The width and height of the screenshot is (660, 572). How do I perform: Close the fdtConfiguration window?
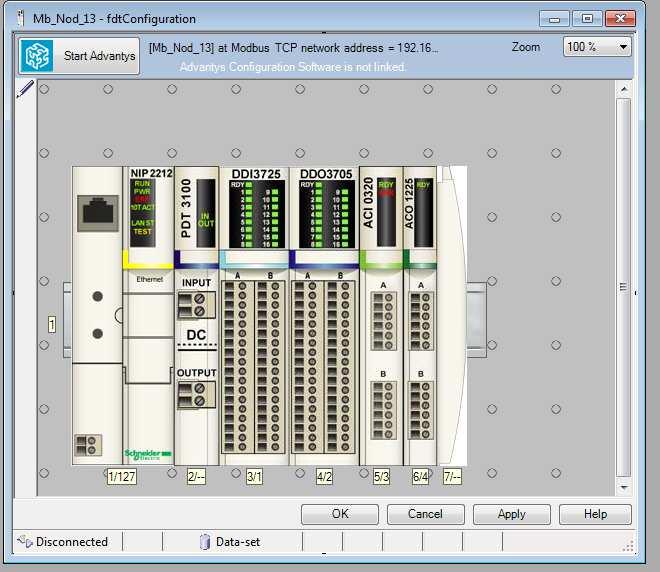620,19
